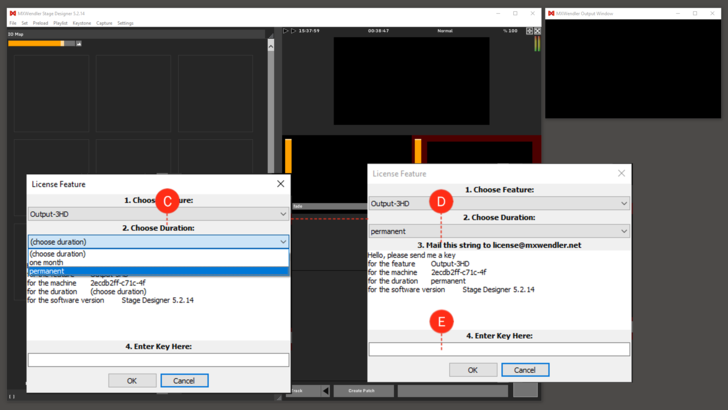The image size is (728, 410).
Task: Click the left-arrow button beside Track
Action: click(325, 390)
